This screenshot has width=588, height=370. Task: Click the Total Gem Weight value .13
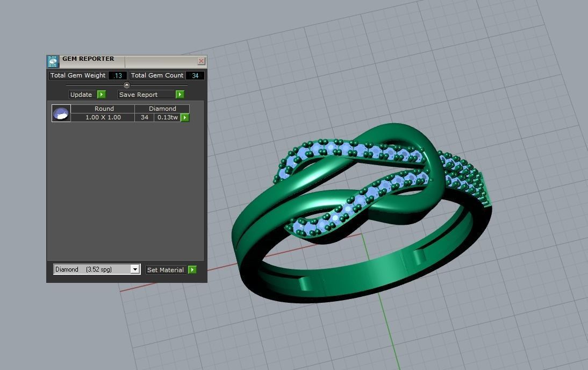[x=118, y=75]
